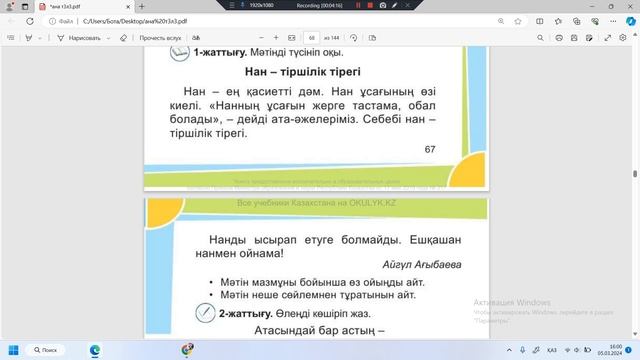This screenshot has width=640, height=360.
Task: Open the colorful recorder app on taskbar
Action: coord(187,350)
